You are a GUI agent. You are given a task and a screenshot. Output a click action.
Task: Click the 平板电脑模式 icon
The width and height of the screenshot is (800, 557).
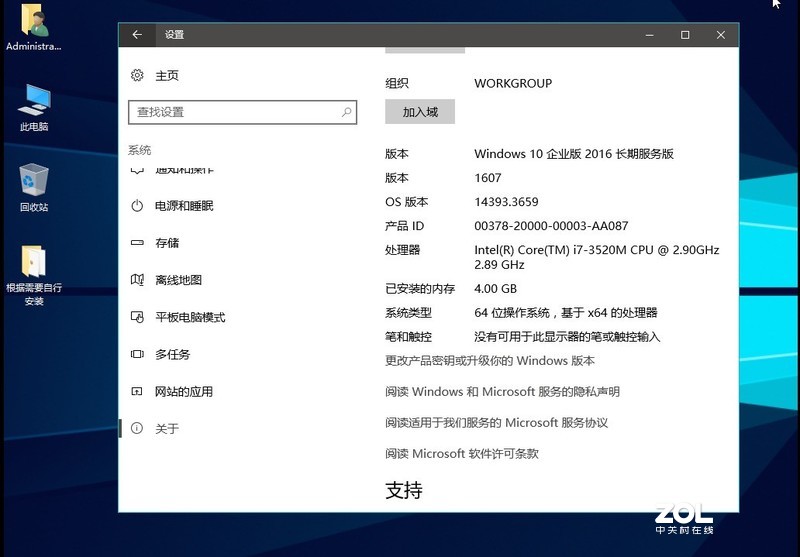pyautogui.click(x=137, y=317)
